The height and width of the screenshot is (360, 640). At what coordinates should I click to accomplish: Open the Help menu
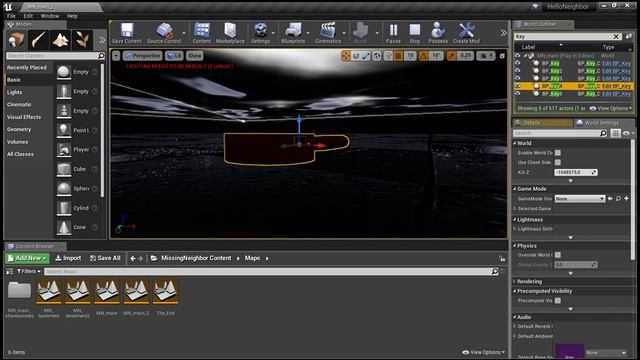click(72, 16)
